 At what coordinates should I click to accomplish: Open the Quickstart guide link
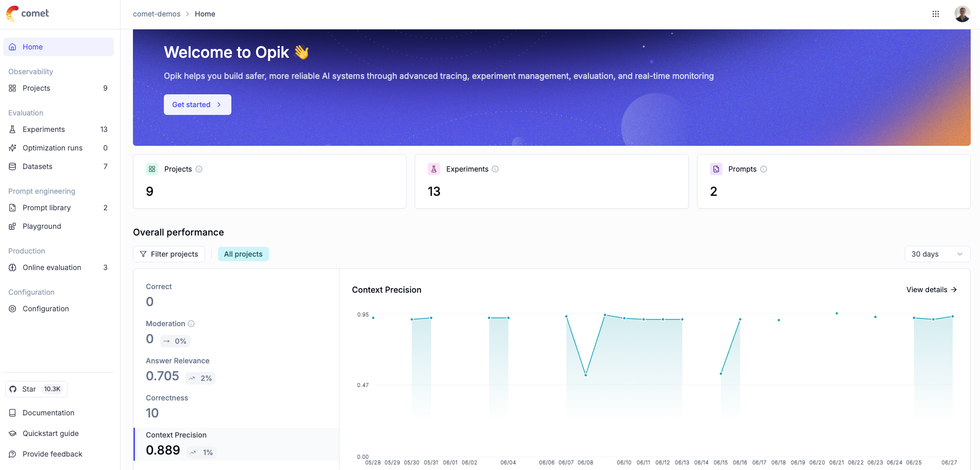tap(58, 433)
